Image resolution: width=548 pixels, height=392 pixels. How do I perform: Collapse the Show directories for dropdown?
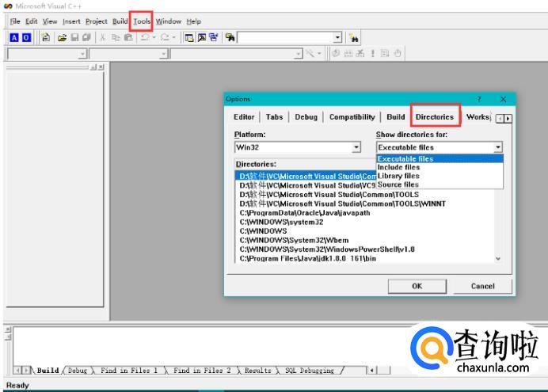point(498,147)
